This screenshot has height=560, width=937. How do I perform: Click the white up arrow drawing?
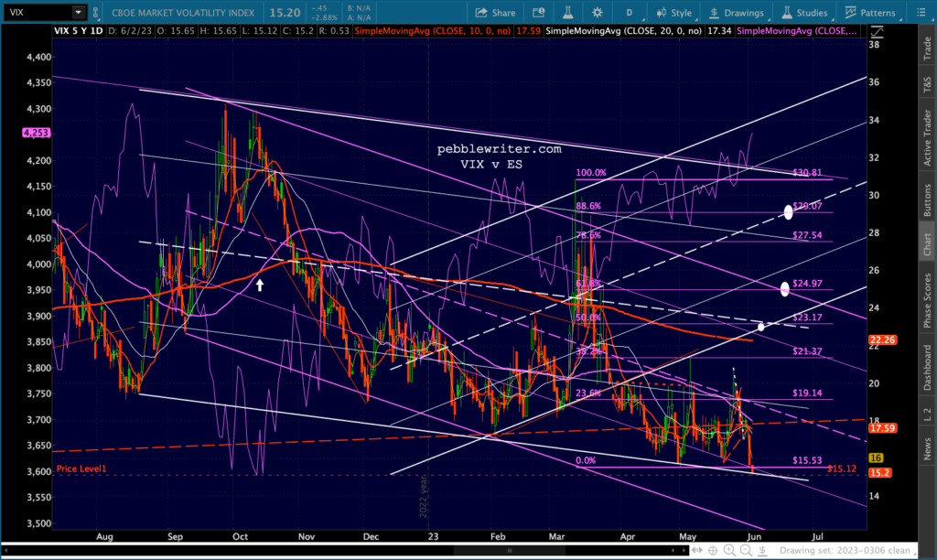click(x=260, y=285)
